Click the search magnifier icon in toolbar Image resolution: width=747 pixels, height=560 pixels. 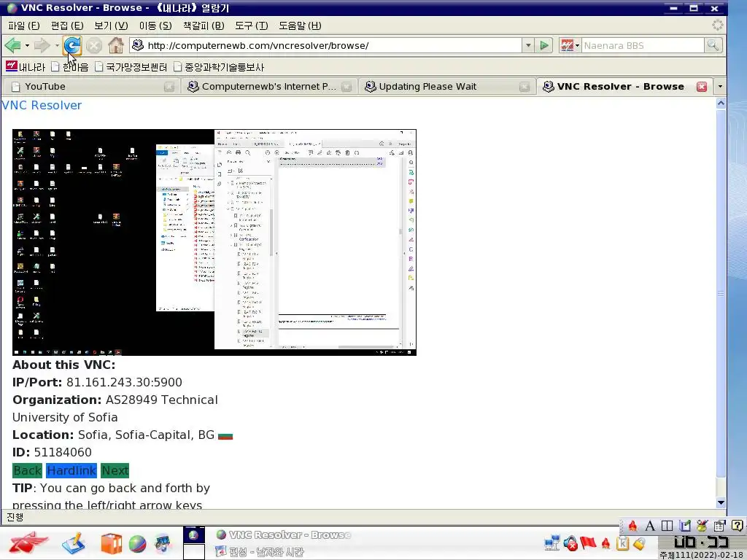(x=713, y=46)
